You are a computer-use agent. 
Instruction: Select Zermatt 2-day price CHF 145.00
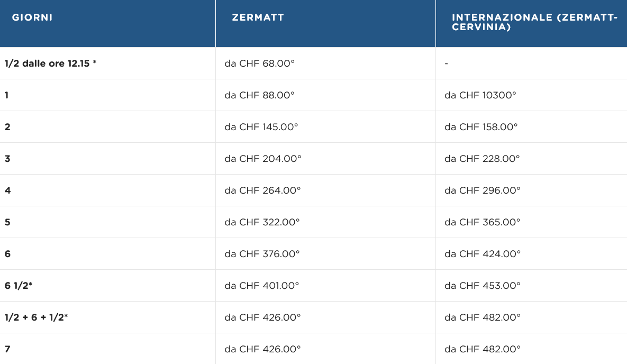261,127
